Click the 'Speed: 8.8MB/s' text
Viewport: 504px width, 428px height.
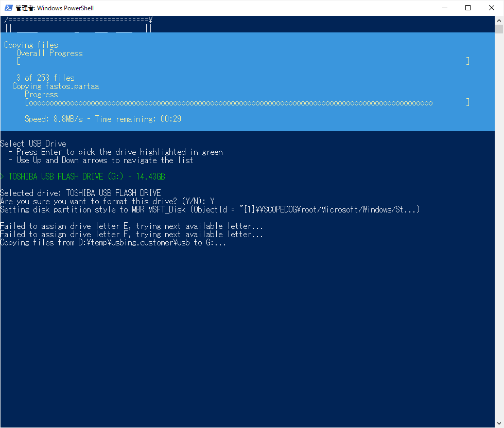pos(54,119)
